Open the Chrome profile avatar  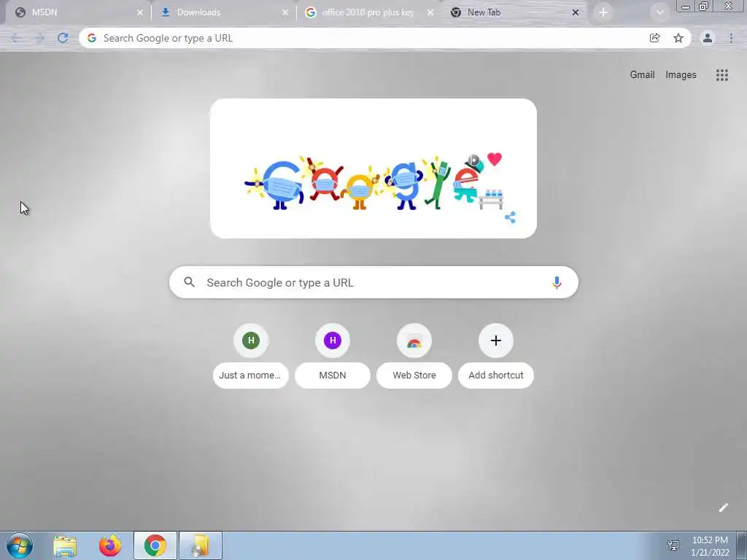[708, 38]
